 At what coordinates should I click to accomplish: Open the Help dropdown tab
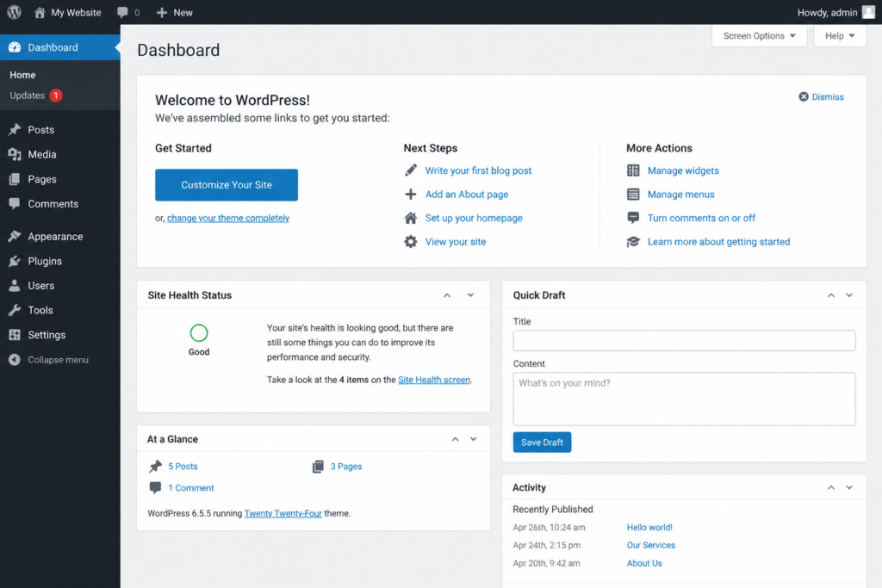840,36
